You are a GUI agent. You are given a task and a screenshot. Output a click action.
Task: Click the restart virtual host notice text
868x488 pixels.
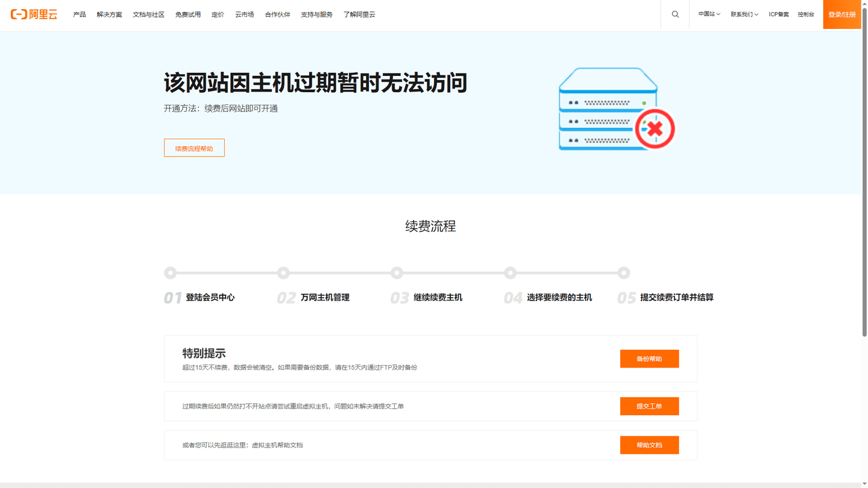(293, 406)
